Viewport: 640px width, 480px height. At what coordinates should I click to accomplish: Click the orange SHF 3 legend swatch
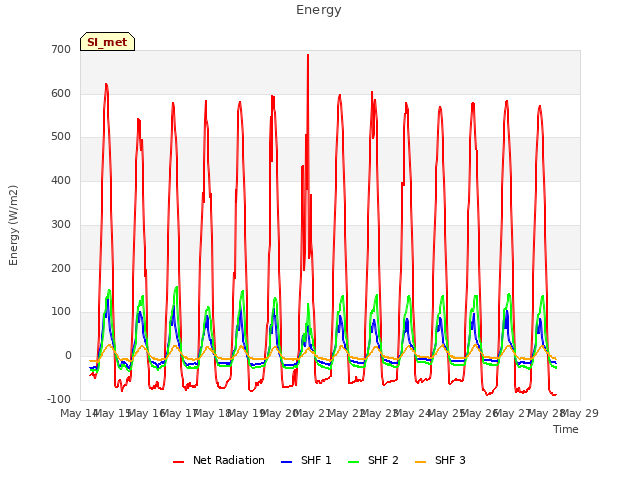point(420,462)
